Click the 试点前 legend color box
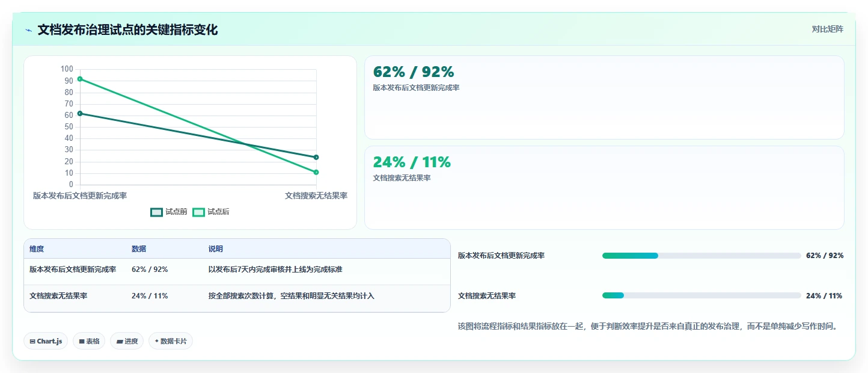Screen dimensions: 868x373 coord(156,212)
